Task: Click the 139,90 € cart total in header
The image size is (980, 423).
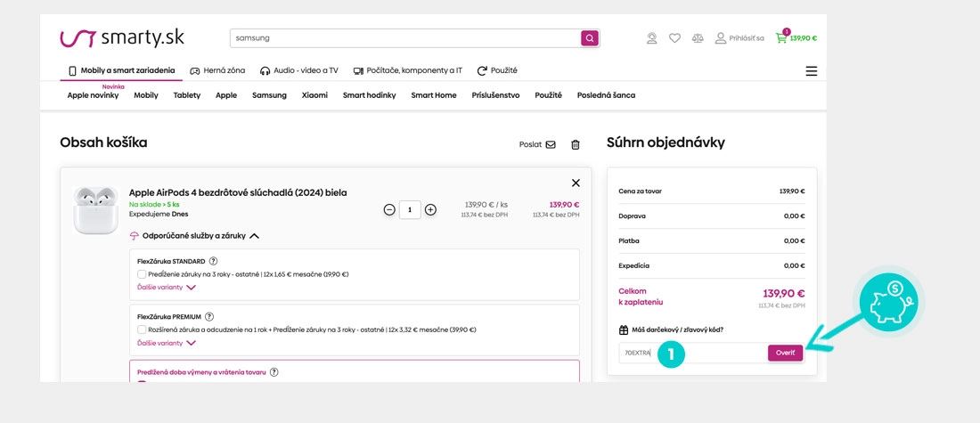Action: point(803,38)
